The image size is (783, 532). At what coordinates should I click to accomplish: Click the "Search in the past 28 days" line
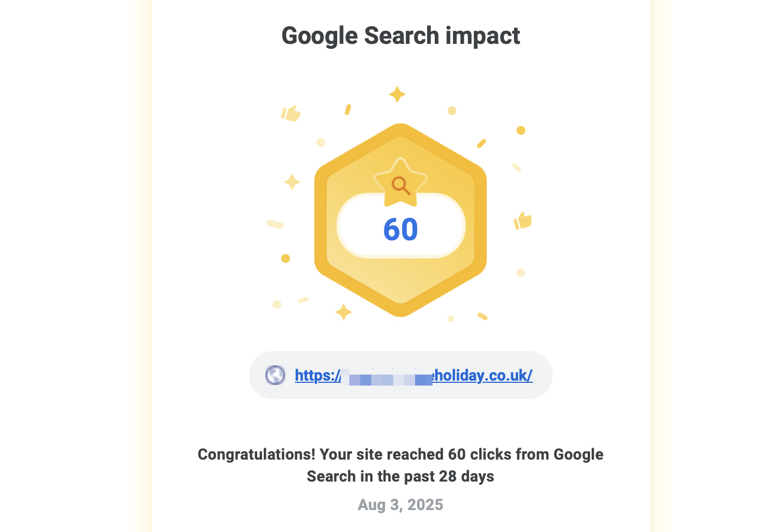point(401,476)
